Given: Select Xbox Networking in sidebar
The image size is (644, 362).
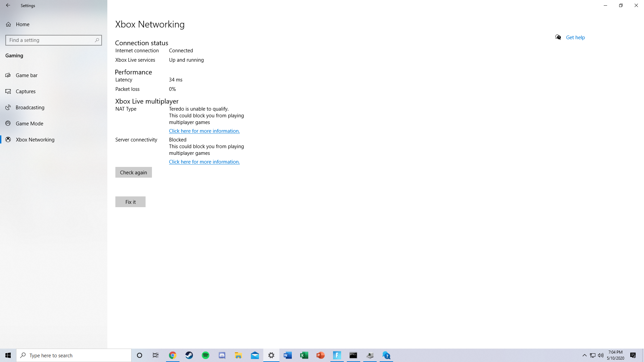Looking at the screenshot, I should 54,140.
